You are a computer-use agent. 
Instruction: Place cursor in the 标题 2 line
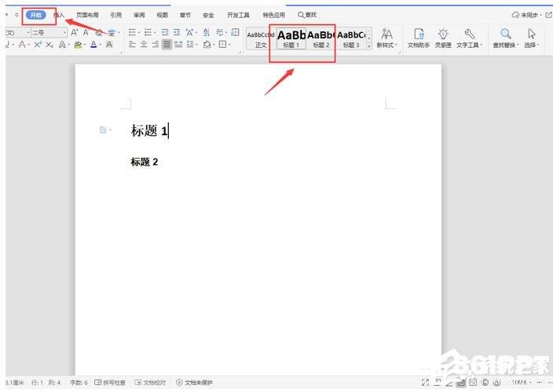(x=145, y=162)
